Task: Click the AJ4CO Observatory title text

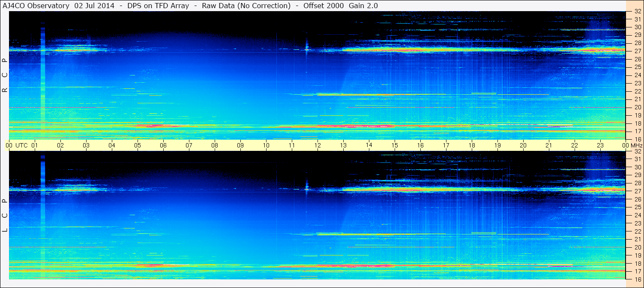Action: click(x=37, y=6)
